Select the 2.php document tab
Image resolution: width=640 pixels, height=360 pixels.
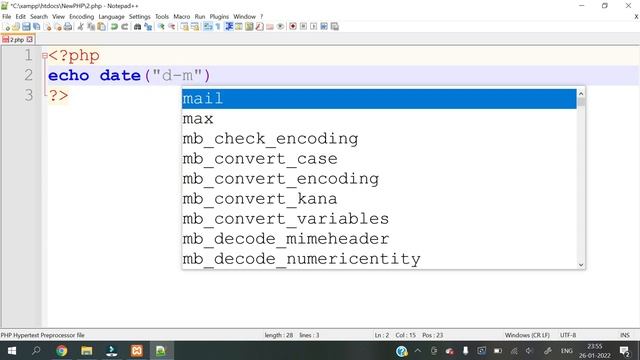pyautogui.click(x=17, y=40)
